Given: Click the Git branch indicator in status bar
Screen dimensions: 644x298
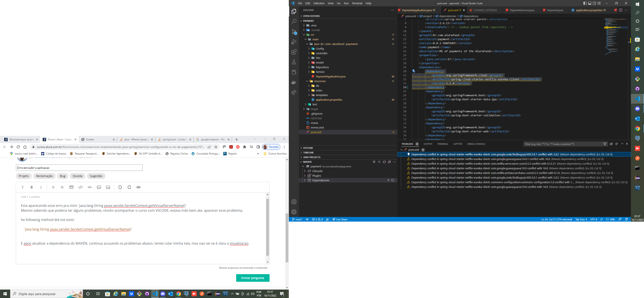Looking at the screenshot, I should (x=296, y=219).
